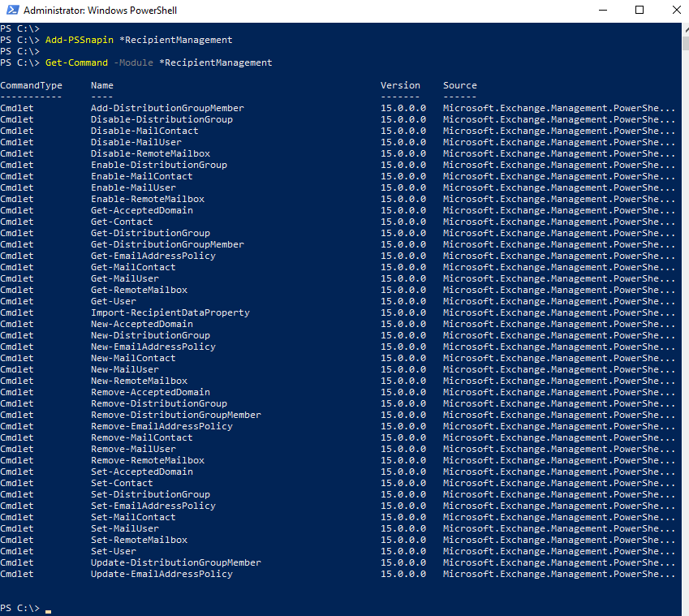Click New-EmailAddressPolicy cmdlet name
The image size is (689, 616).
(153, 347)
